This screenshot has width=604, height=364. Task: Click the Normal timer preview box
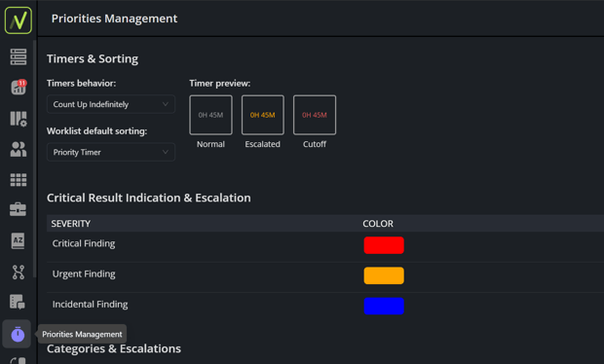210,115
